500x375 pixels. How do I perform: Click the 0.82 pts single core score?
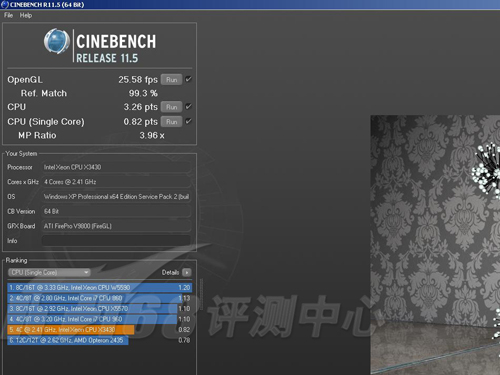coord(141,122)
